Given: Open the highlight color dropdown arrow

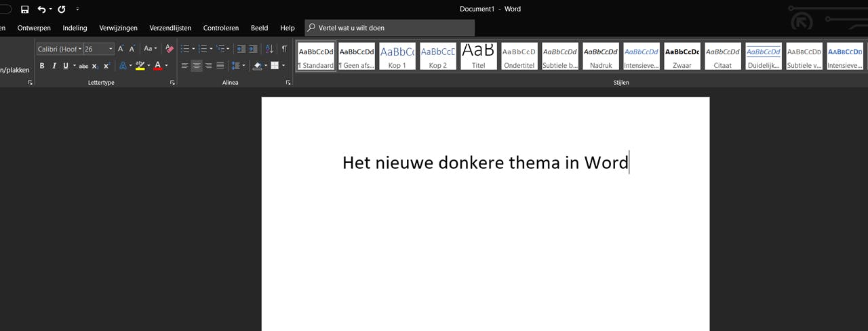Looking at the screenshot, I should click(149, 66).
